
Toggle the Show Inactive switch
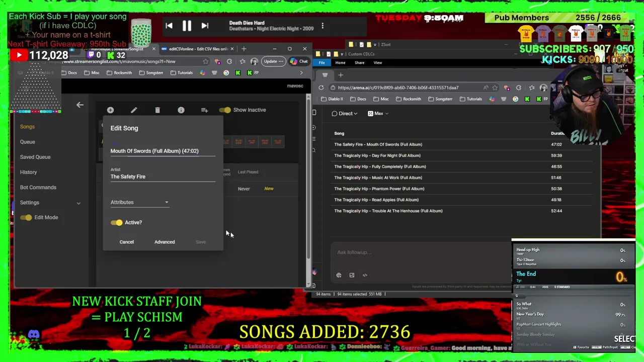(225, 110)
